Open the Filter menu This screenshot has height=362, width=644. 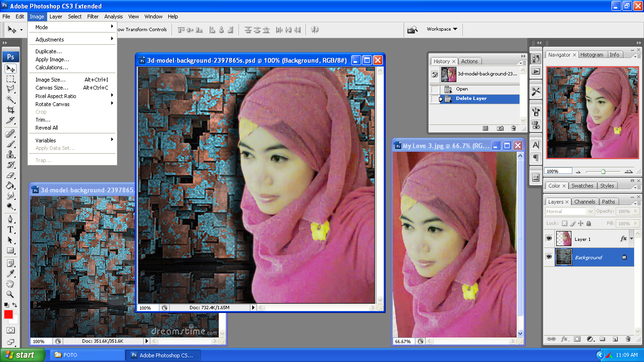(92, 16)
